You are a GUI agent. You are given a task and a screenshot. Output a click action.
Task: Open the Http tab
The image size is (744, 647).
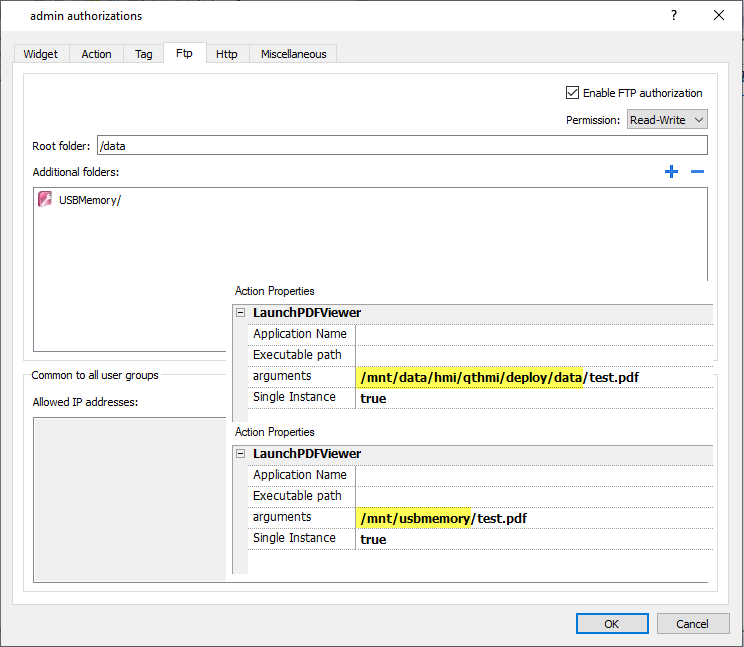[227, 54]
